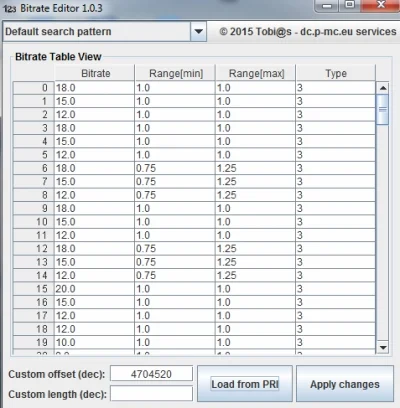Click the table scrollbar down arrow
The height and width of the screenshot is (408, 400).
tap(383, 348)
